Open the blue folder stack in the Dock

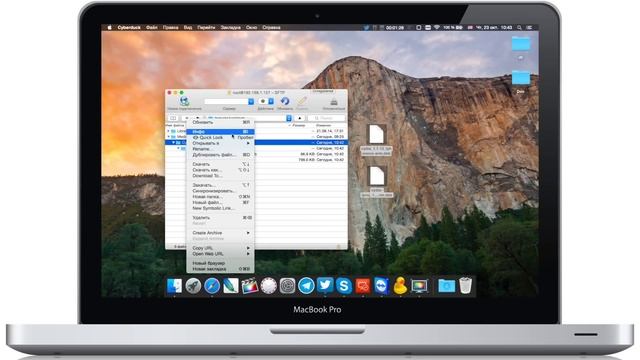point(447,286)
